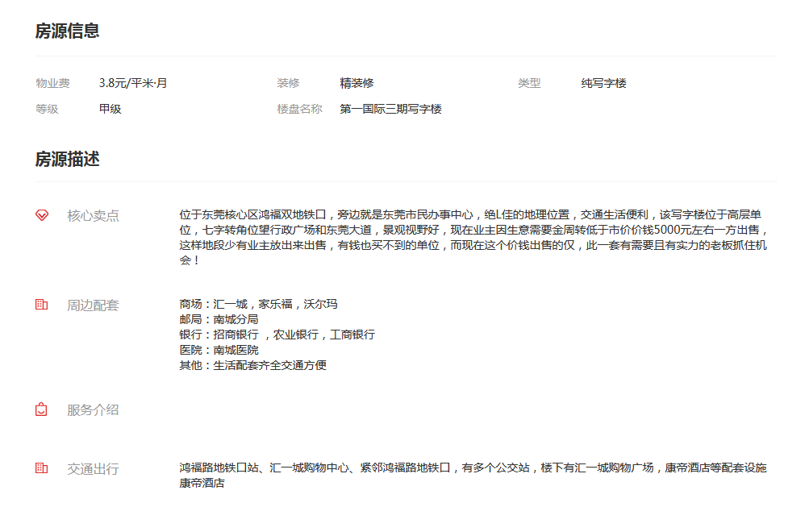Select the 房源信息 section heading

point(67,31)
